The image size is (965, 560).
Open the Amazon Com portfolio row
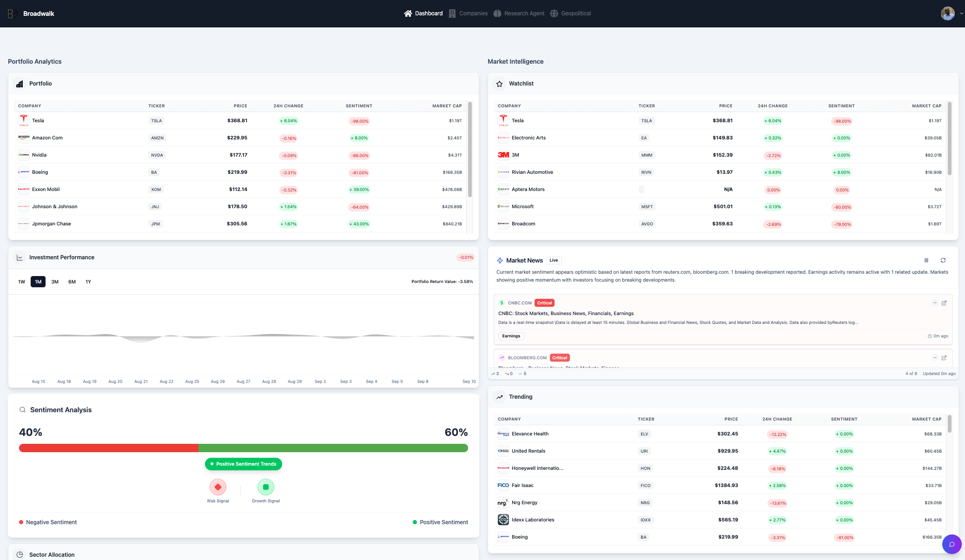[240, 138]
